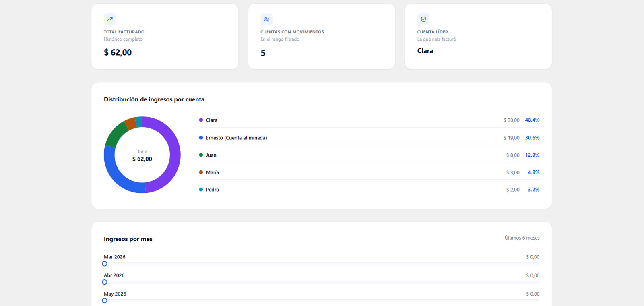Click the trending arrow icon in Total Facturado card

coord(110,19)
